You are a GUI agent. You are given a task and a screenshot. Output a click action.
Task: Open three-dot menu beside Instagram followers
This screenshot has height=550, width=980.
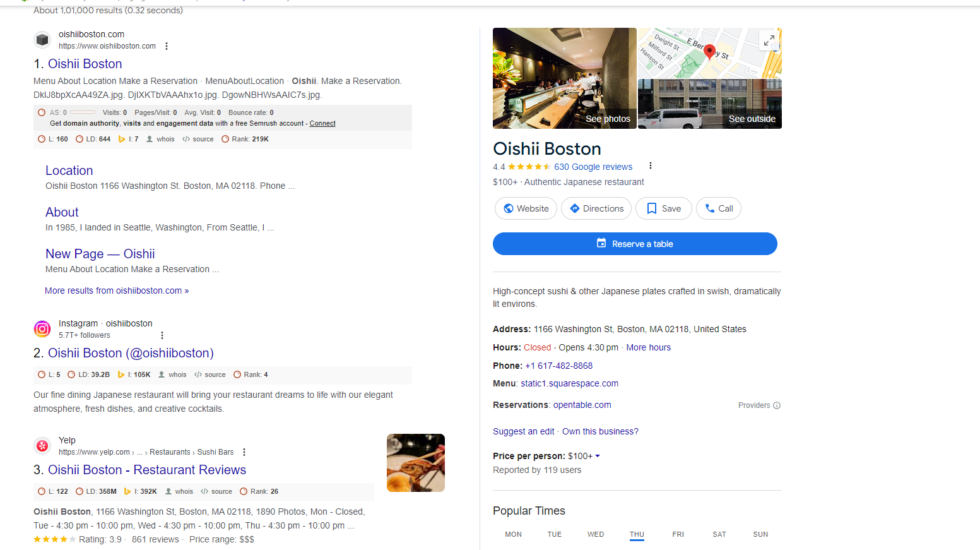click(162, 335)
